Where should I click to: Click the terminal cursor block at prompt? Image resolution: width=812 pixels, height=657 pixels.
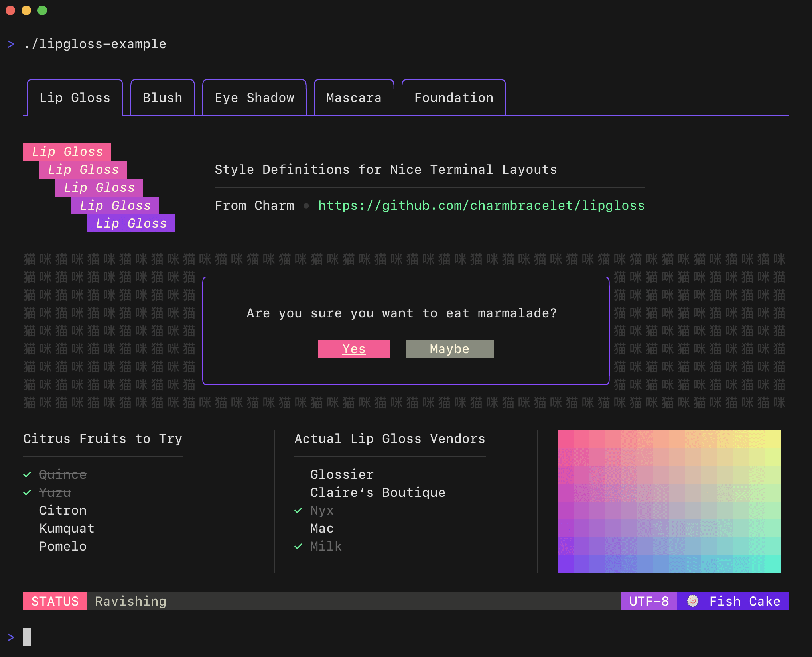27,637
